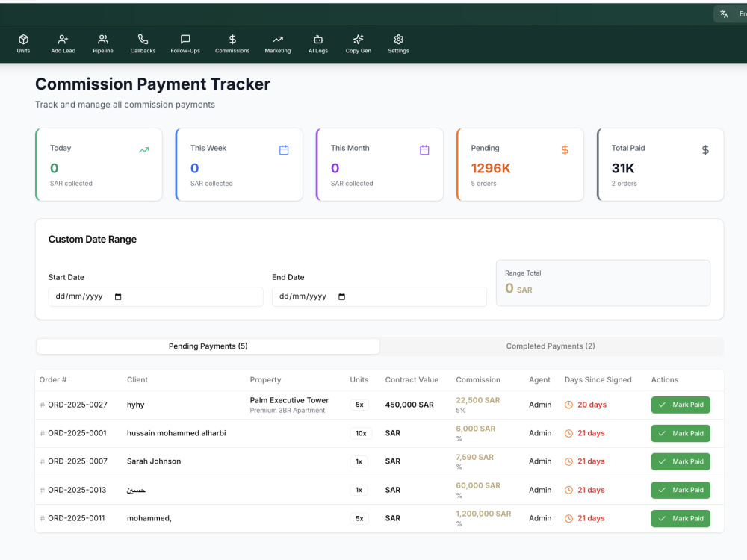
Task: Click client name mohammed,
Action: (149, 518)
